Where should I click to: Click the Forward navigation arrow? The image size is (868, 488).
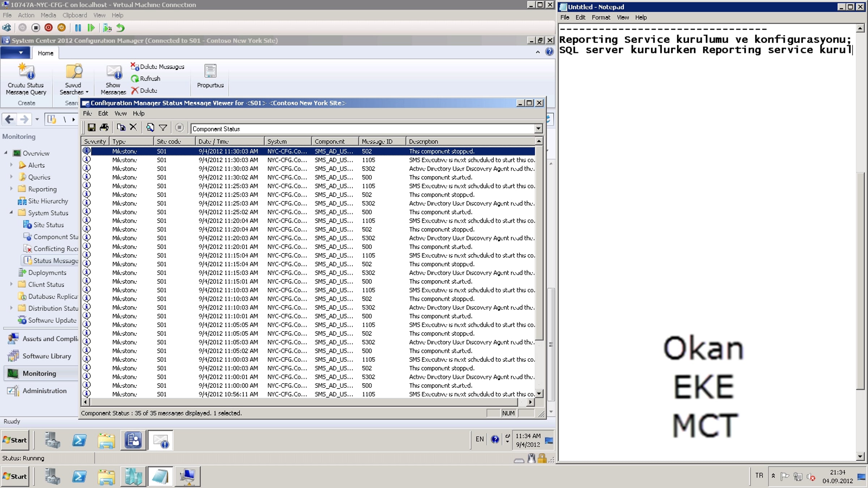(x=24, y=119)
